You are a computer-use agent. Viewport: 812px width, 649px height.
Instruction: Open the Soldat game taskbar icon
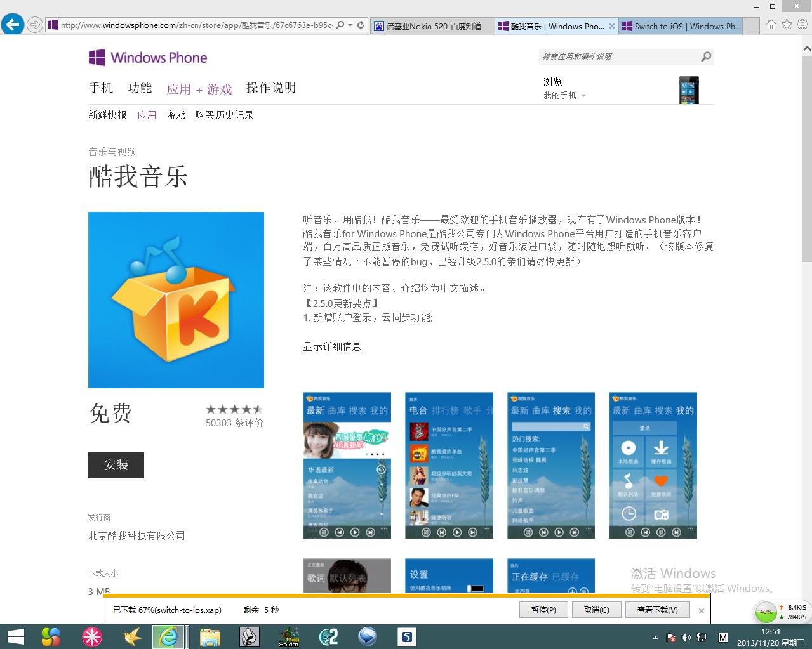(289, 637)
